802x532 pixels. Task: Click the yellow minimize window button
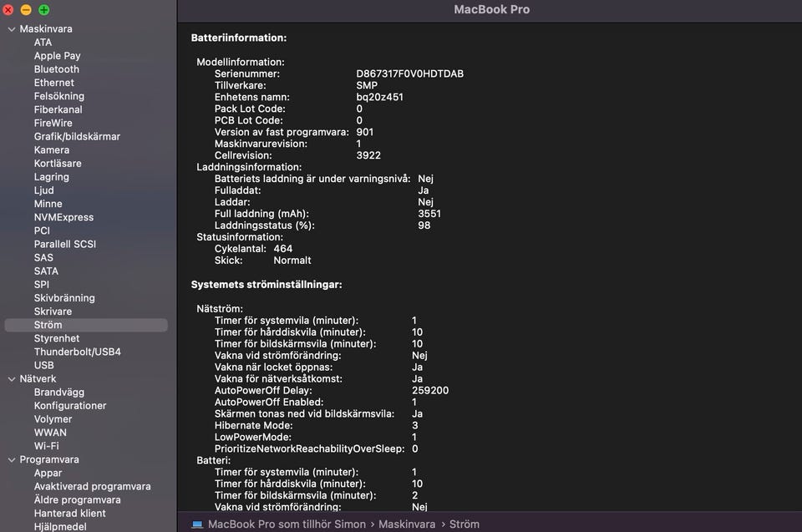click(x=26, y=10)
